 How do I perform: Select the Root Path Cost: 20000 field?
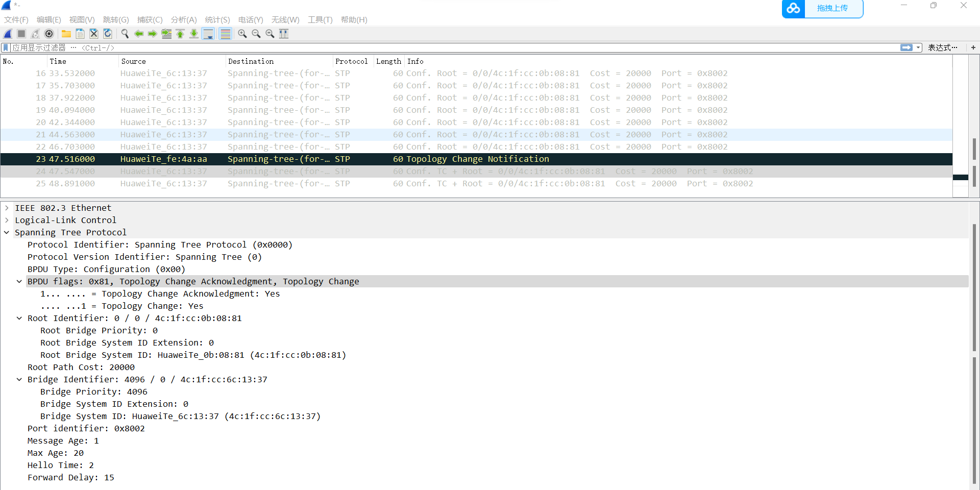pyautogui.click(x=81, y=367)
